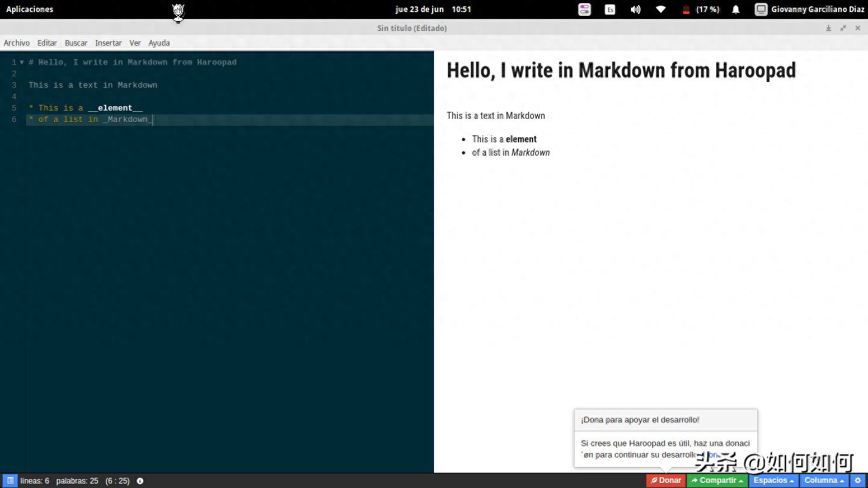Click preview heading 'Hello, I write in Markdown'
This screenshot has width=868, height=488.
[621, 71]
